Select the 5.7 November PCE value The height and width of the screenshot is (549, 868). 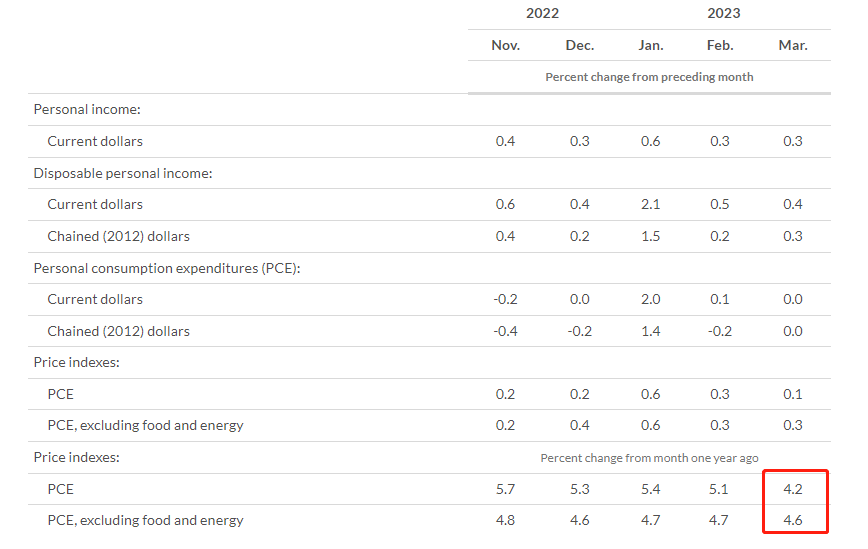point(506,489)
